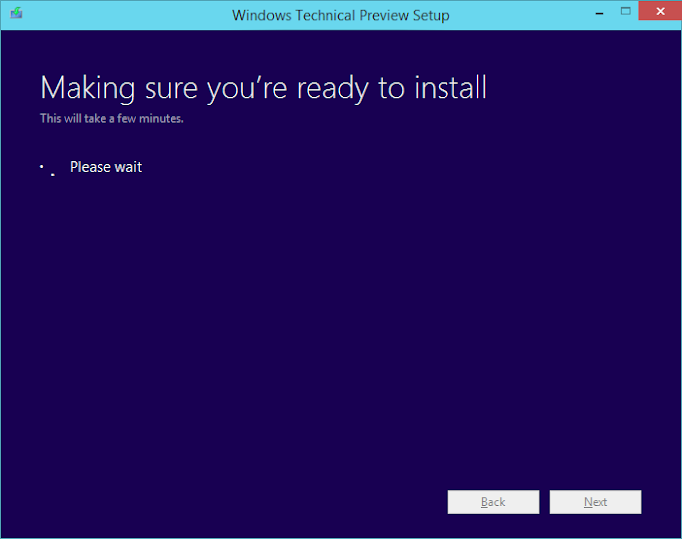Click the Next button
The width and height of the screenshot is (682, 539).
[595, 502]
